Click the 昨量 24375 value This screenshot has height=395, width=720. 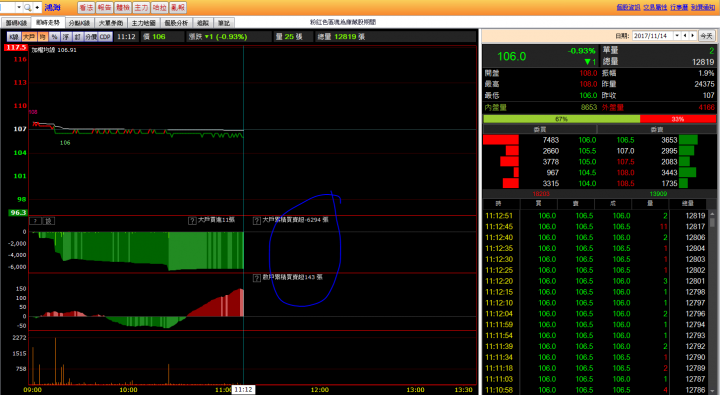pos(704,84)
